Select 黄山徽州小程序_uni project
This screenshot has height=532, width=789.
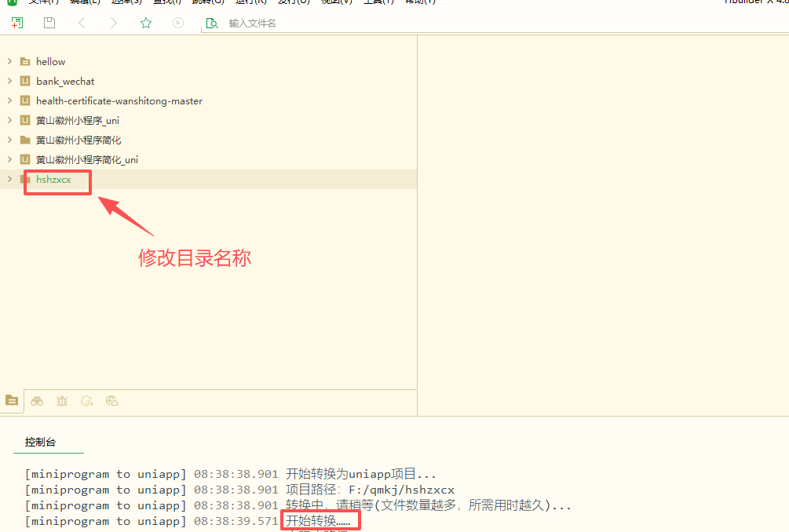coord(77,120)
